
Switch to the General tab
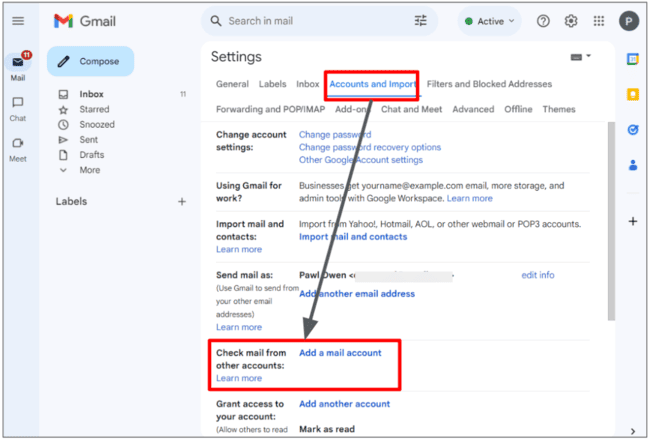(x=232, y=84)
